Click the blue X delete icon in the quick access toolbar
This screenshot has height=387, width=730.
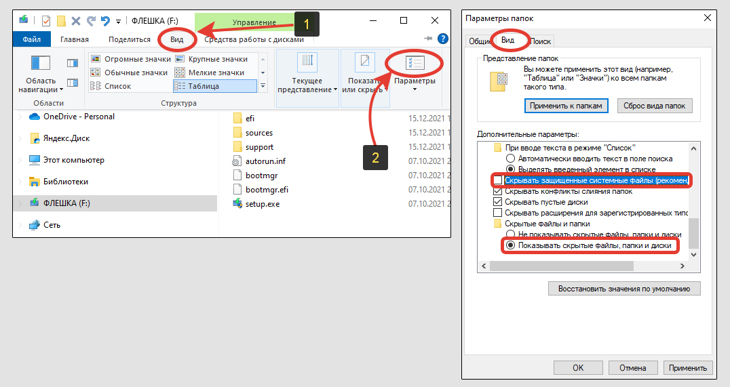coord(76,21)
